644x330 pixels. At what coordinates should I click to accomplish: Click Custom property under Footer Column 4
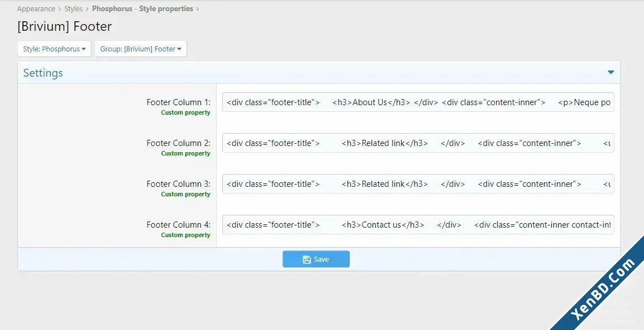click(x=185, y=235)
